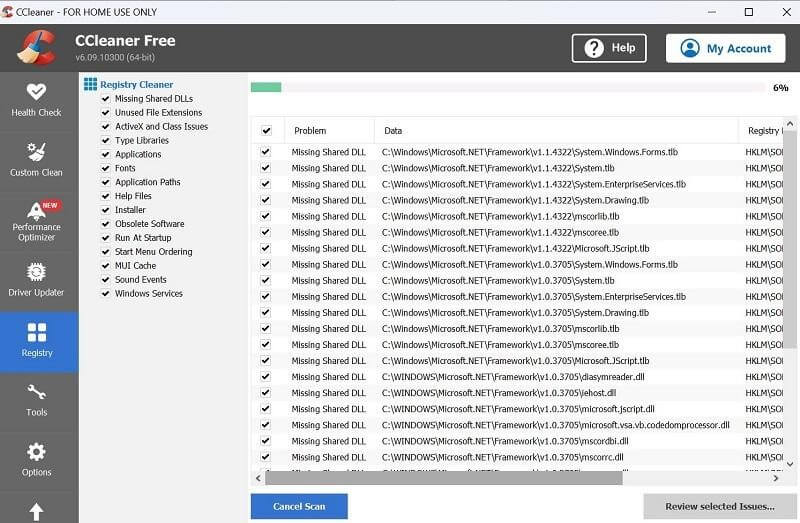Click Registry Key column header
Screen dimensions: 800x523
coord(761,131)
